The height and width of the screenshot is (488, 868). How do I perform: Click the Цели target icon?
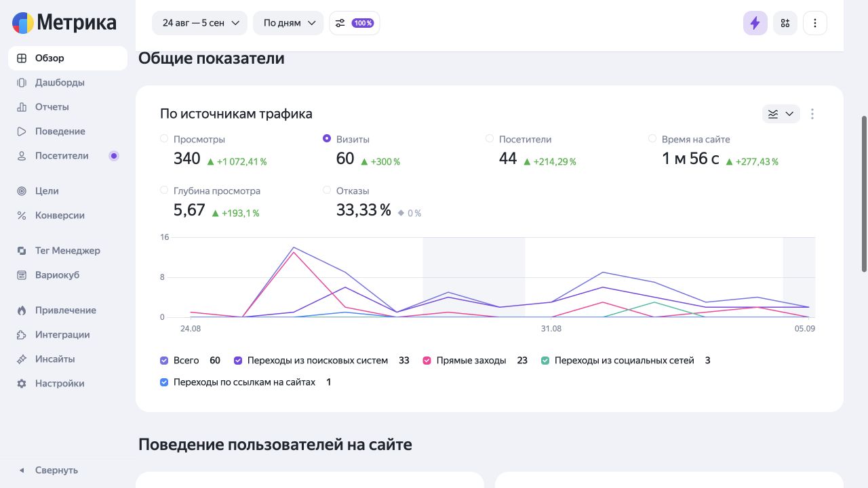(22, 191)
